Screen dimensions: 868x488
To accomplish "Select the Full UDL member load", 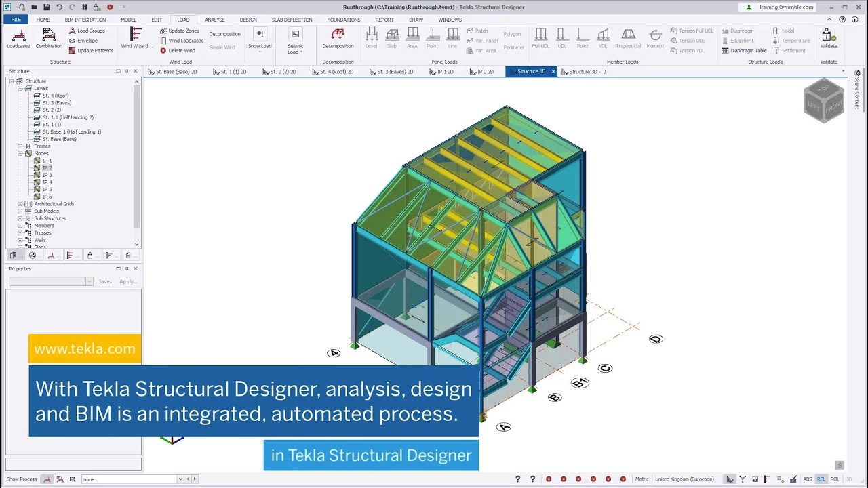I will (x=540, y=39).
